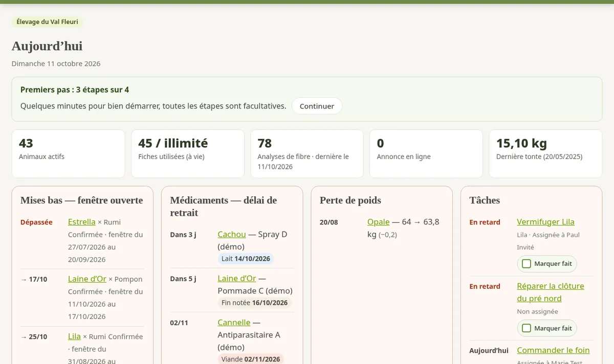Click the Continuer button in Premiers pas
Image resolution: width=614 pixels, height=364 pixels.
[x=317, y=106]
